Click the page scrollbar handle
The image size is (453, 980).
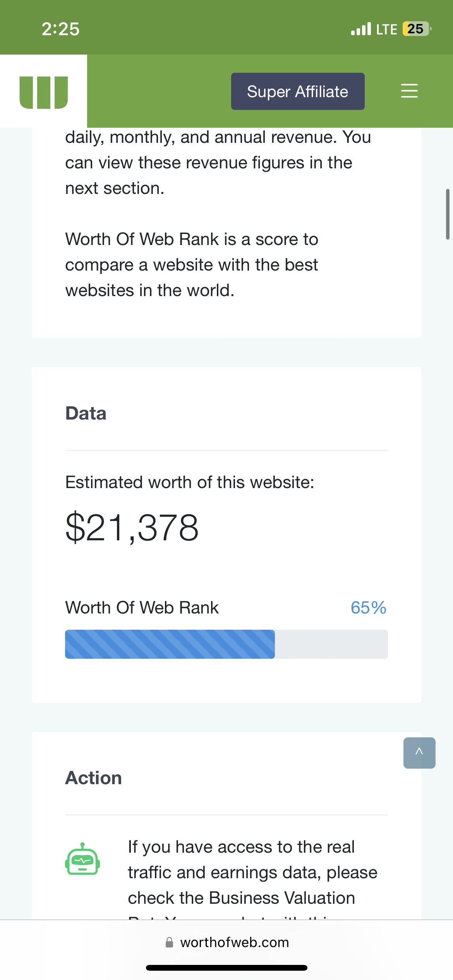447,214
